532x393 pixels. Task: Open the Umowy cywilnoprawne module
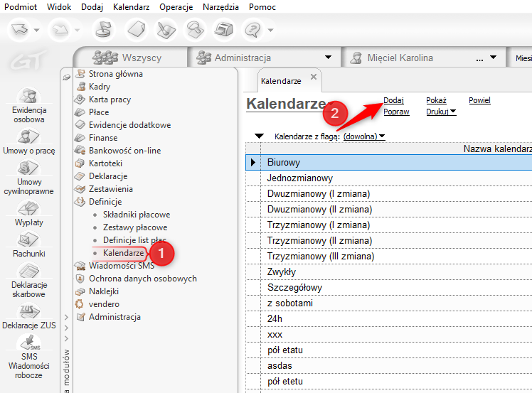coord(29,178)
